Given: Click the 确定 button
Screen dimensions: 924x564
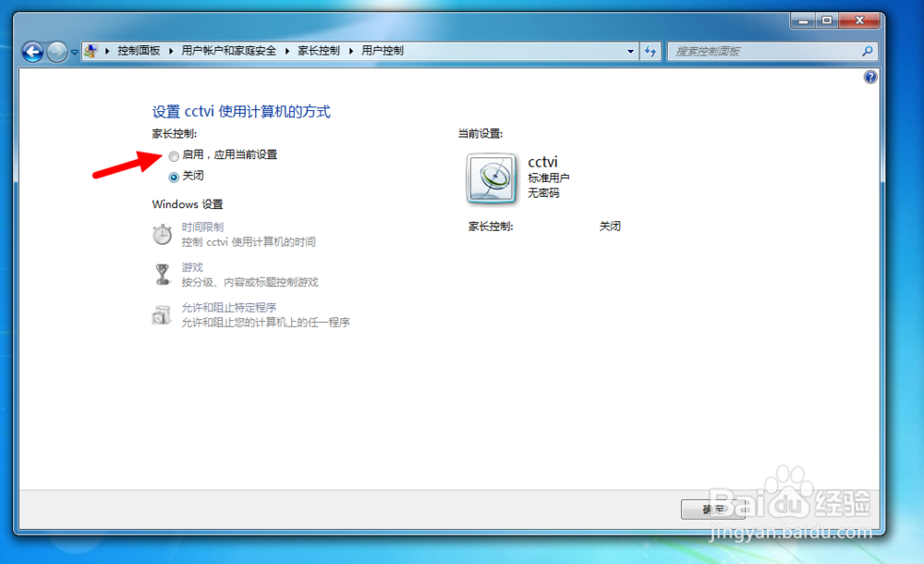Looking at the screenshot, I should pos(713,509).
